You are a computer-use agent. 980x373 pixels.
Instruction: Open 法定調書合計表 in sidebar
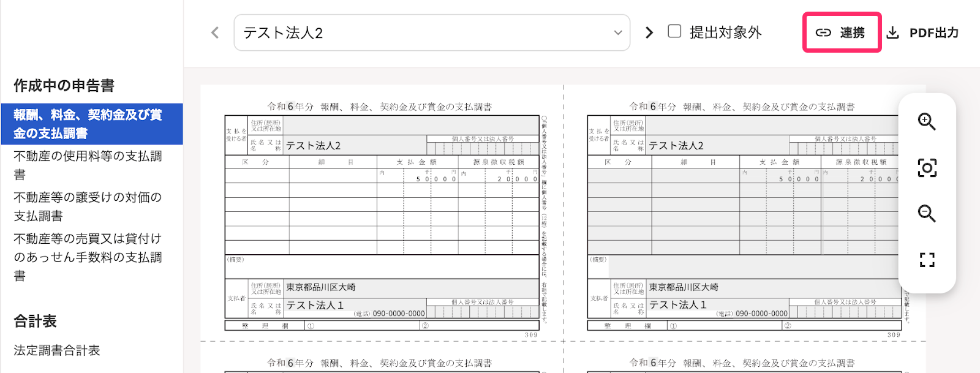(57, 350)
